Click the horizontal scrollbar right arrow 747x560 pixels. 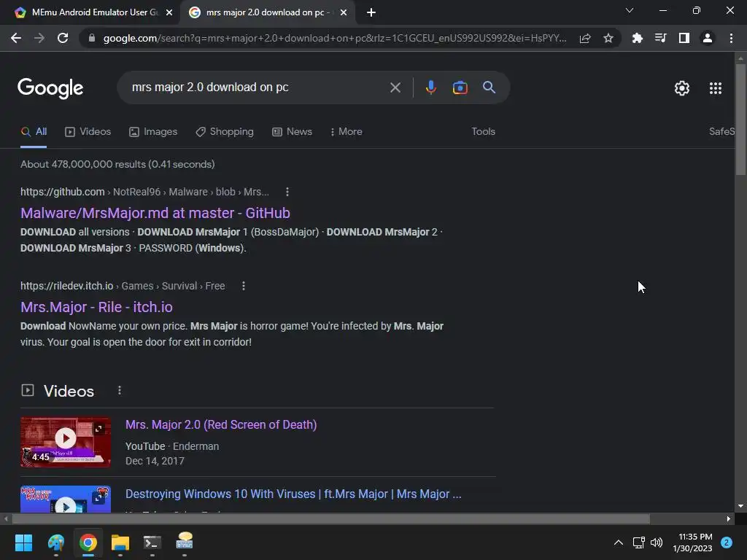(x=729, y=519)
